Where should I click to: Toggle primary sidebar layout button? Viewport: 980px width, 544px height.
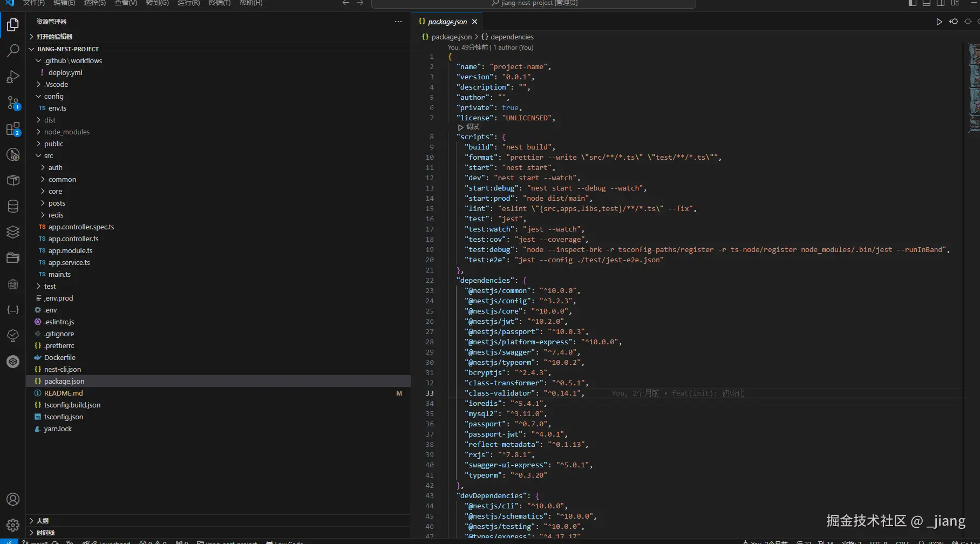(x=913, y=3)
